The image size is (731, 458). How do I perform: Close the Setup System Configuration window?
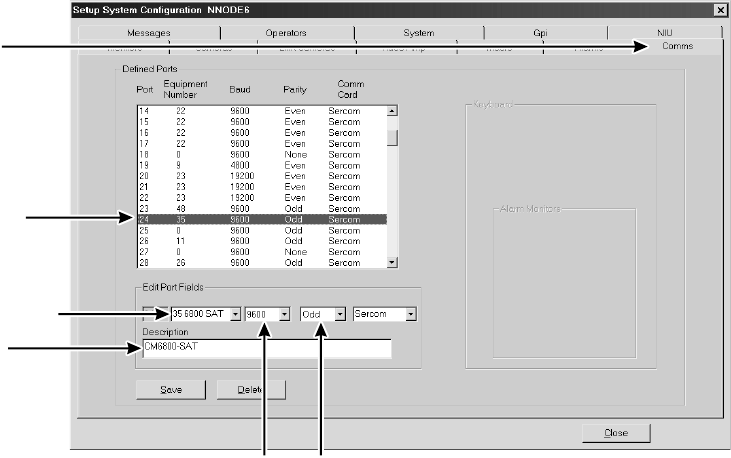pyautogui.click(x=719, y=9)
